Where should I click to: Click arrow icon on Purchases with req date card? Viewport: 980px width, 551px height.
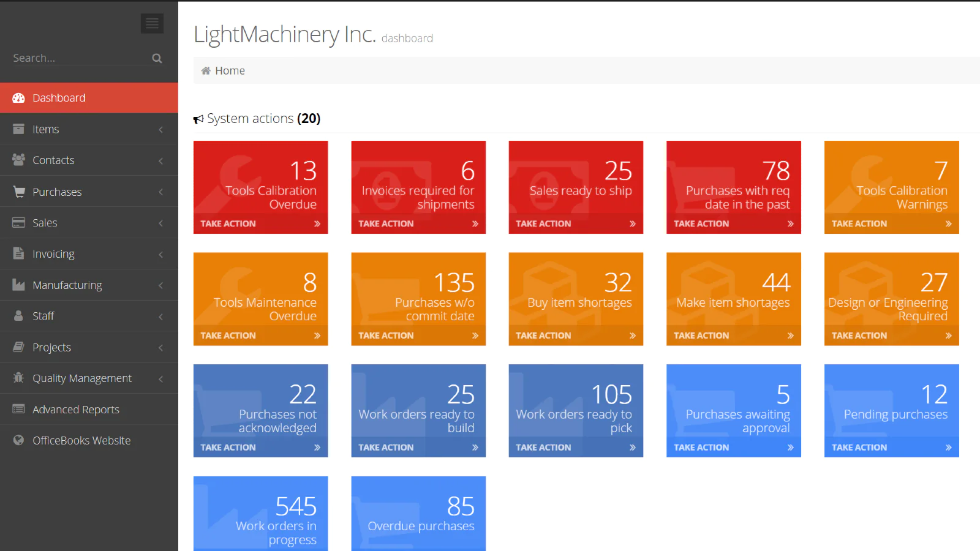(791, 224)
